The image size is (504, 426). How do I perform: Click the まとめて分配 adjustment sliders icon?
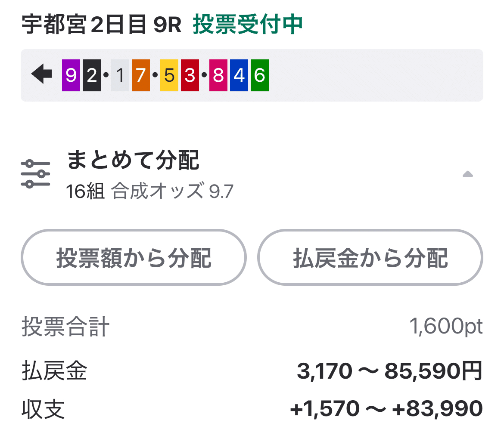point(35,173)
